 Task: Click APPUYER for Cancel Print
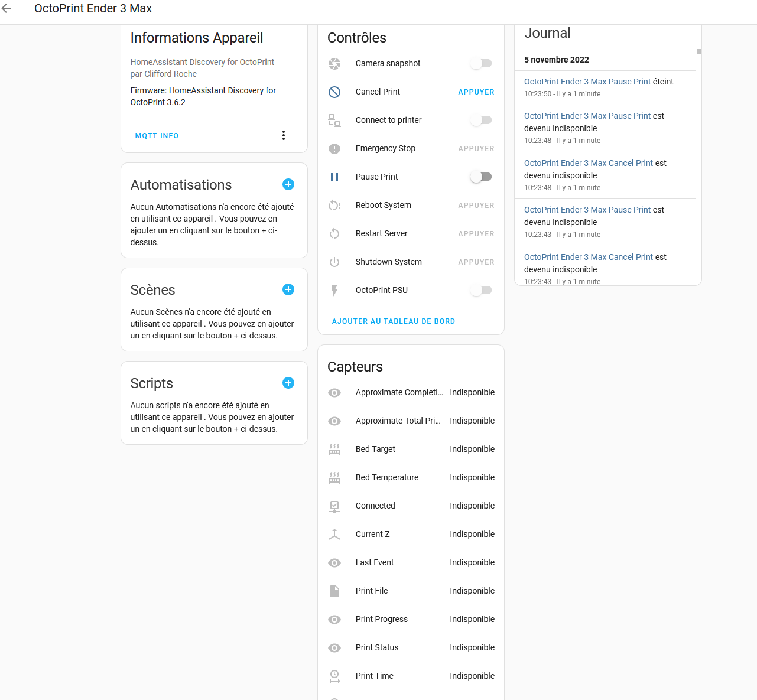tap(476, 92)
